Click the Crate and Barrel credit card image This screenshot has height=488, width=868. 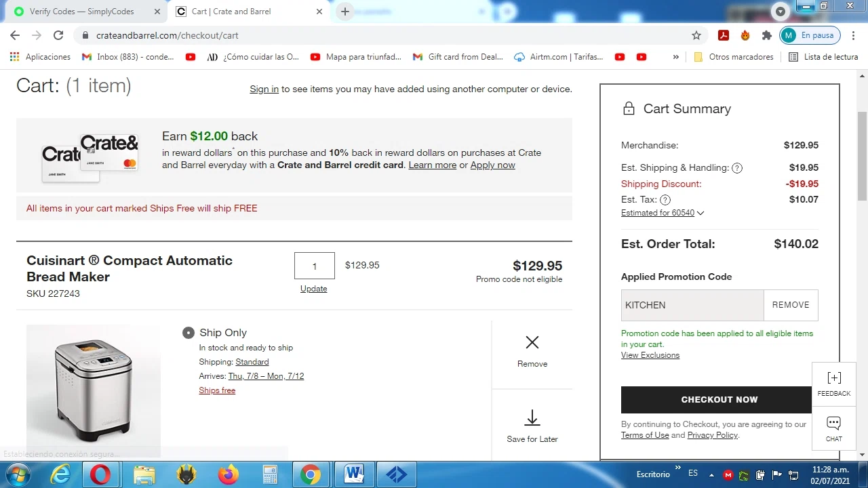click(x=90, y=158)
